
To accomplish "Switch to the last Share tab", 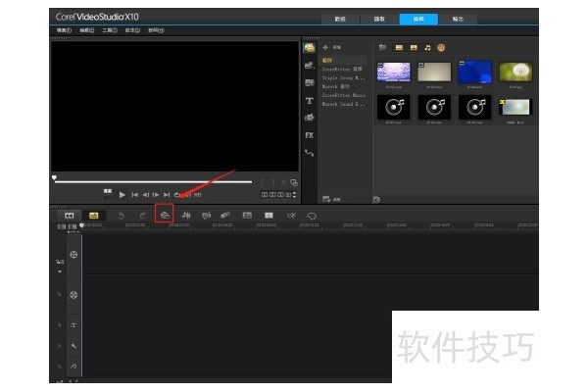I will click(458, 20).
